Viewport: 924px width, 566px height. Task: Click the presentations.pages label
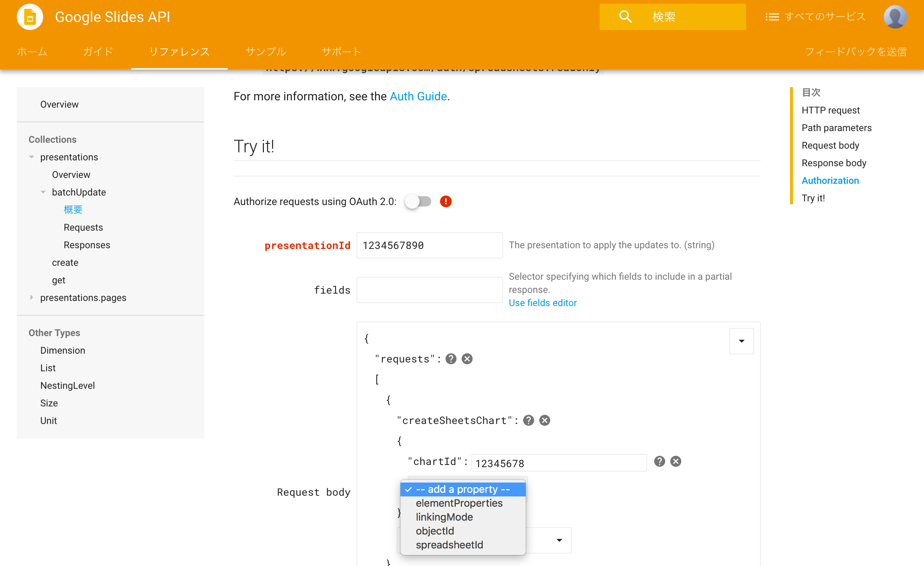(83, 297)
